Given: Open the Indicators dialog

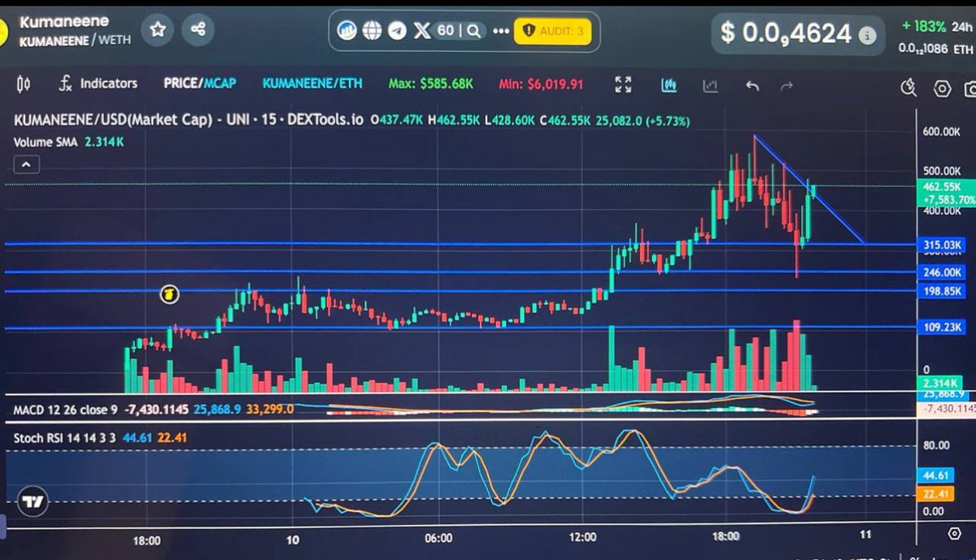Looking at the screenshot, I should coord(106,83).
